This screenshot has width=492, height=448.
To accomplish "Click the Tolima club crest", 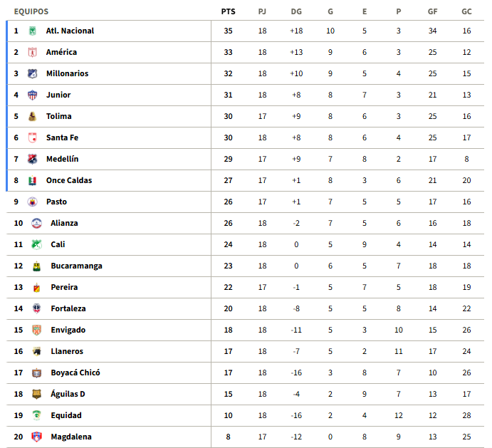I will click(32, 116).
